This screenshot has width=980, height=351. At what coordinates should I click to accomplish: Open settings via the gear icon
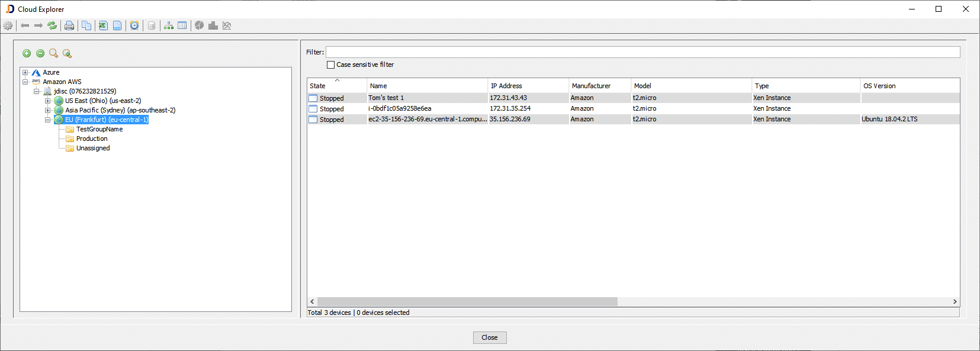click(8, 25)
